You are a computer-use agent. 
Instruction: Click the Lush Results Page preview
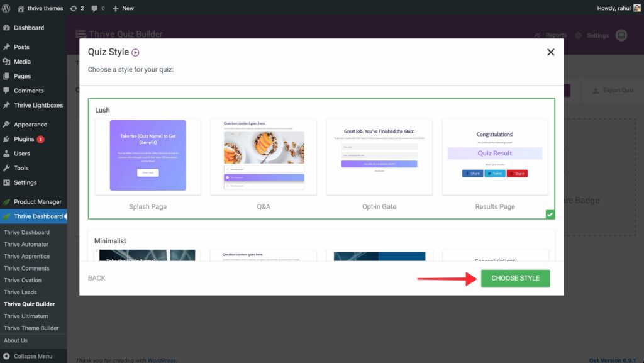495,156
